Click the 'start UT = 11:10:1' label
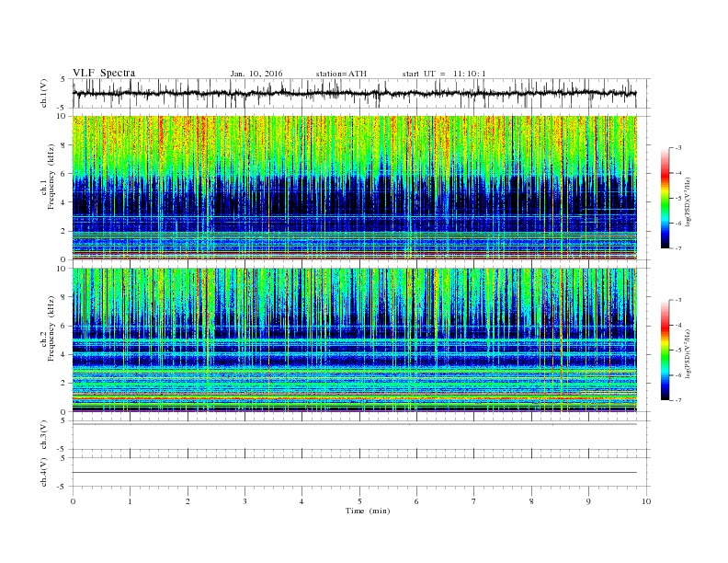 click(444, 74)
